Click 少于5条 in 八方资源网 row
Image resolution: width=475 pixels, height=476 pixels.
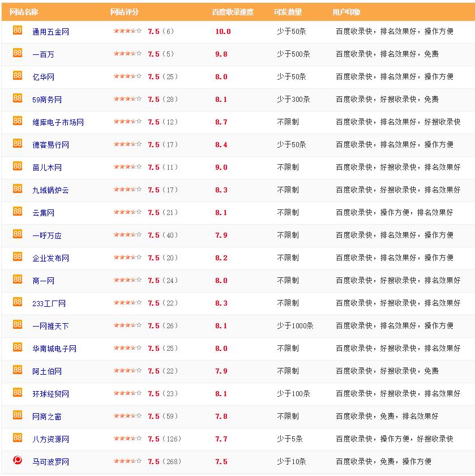click(290, 439)
